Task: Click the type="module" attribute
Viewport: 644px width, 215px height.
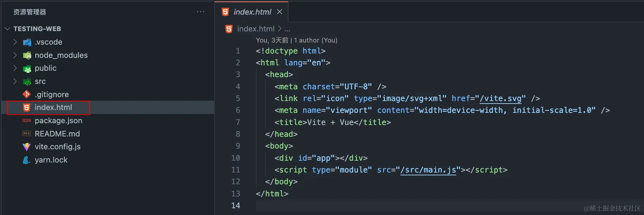Action: [x=342, y=170]
